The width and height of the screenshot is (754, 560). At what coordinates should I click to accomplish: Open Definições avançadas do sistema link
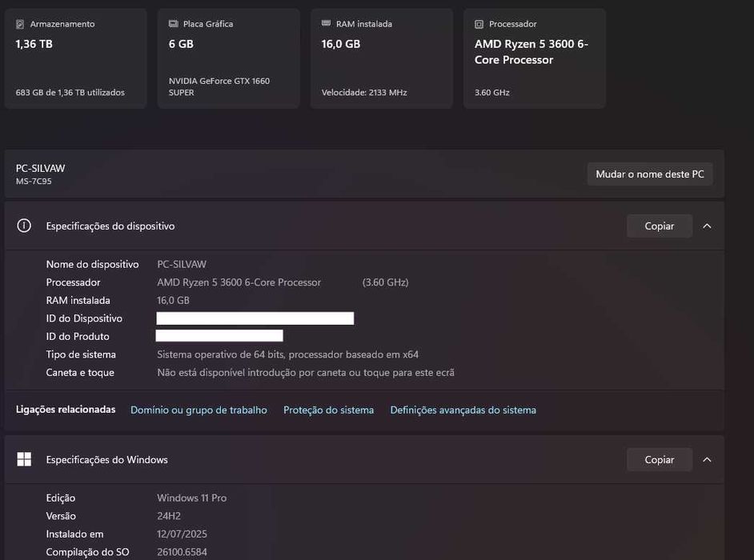(x=463, y=410)
